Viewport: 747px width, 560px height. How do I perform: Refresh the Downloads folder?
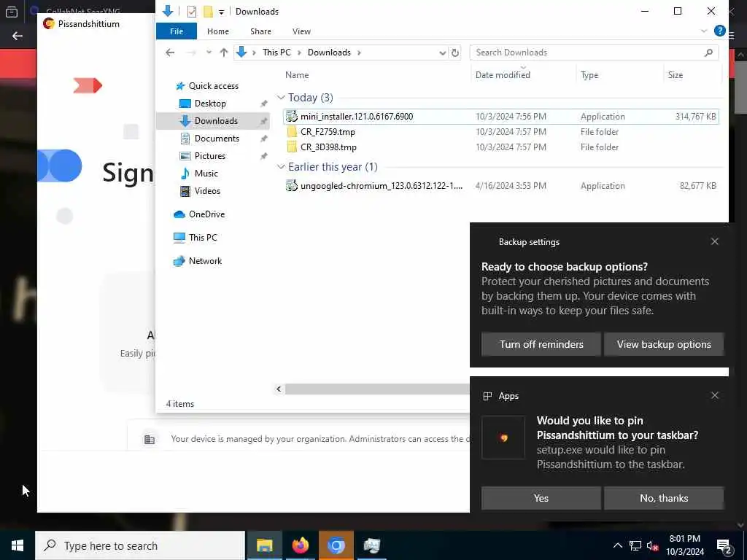[x=455, y=52]
